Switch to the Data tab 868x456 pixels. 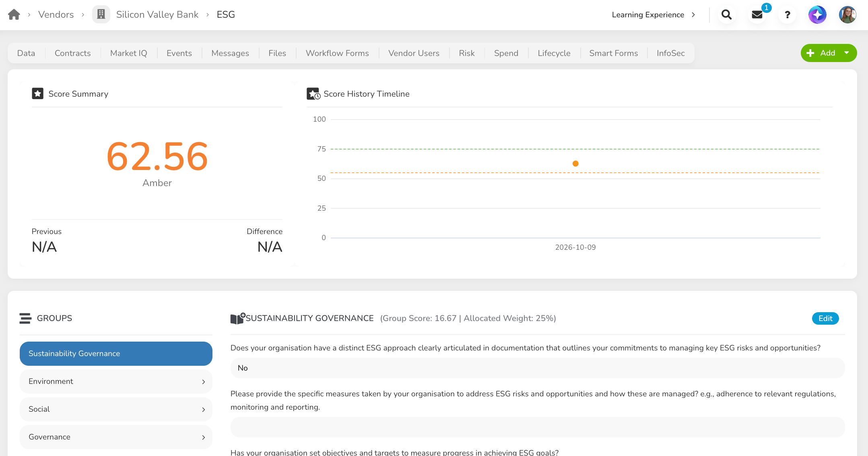(x=26, y=53)
